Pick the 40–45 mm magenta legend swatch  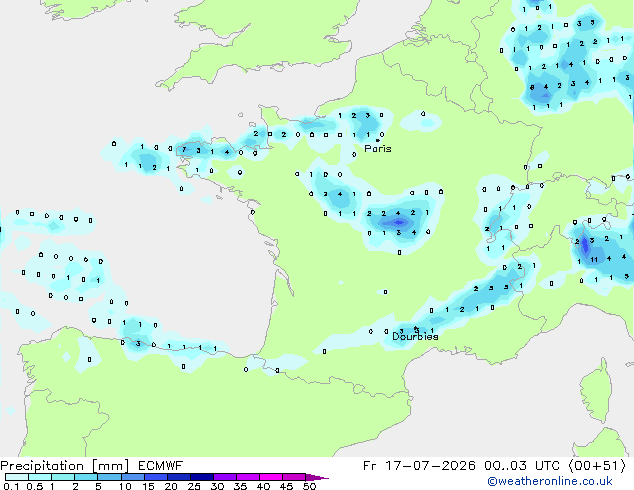click(x=271, y=477)
